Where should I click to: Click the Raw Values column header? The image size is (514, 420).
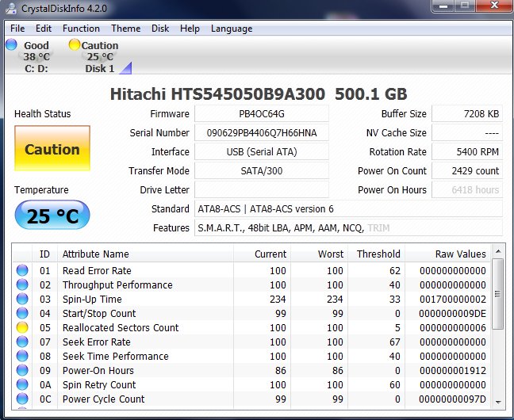447,254
